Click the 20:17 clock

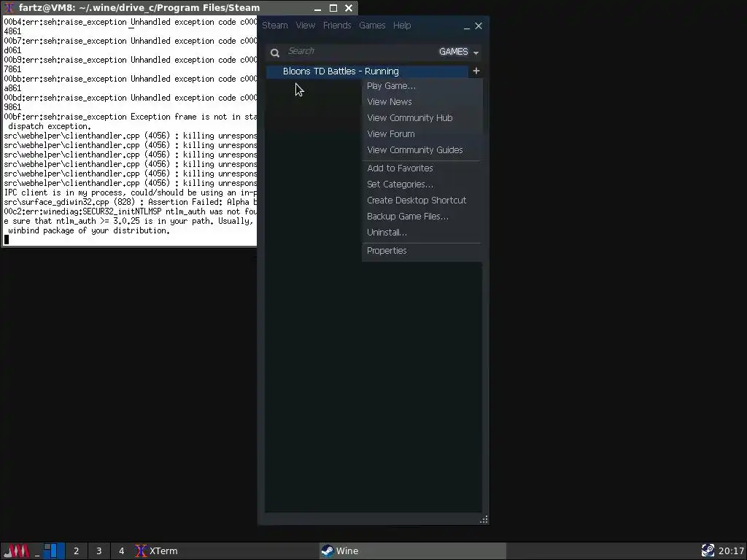731,551
